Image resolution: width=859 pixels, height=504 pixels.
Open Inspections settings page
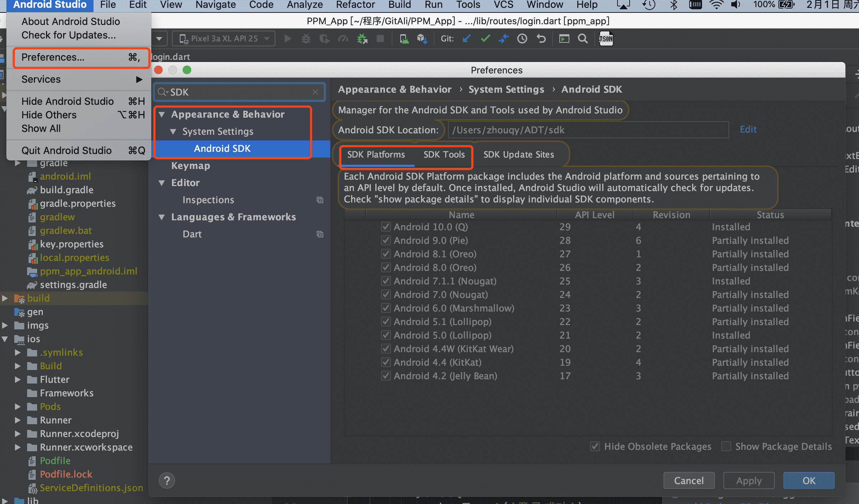(x=208, y=200)
